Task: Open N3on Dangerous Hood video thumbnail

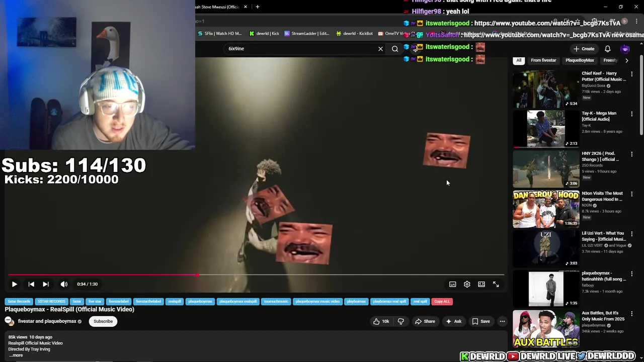Action: tap(546, 209)
